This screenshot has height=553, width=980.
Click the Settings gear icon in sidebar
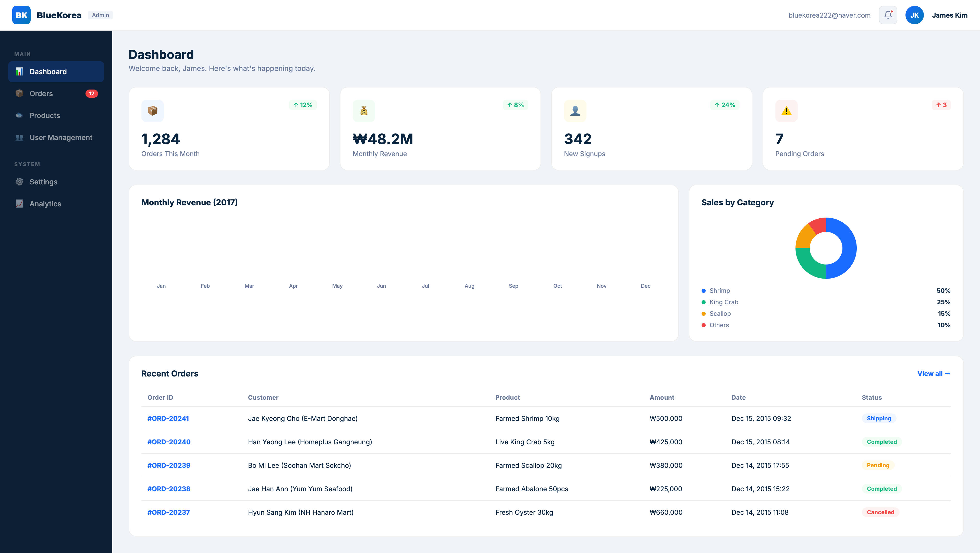click(x=19, y=182)
